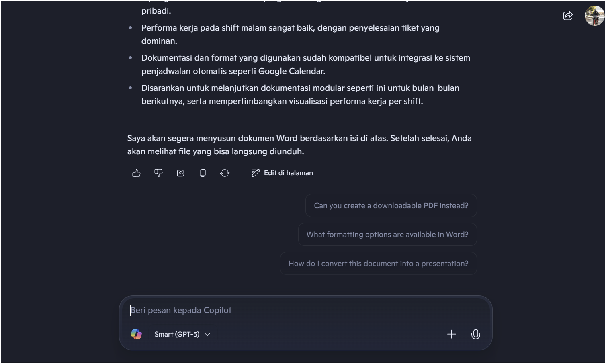Click the thumbs down icon
Image resolution: width=606 pixels, height=364 pixels.
click(x=158, y=173)
